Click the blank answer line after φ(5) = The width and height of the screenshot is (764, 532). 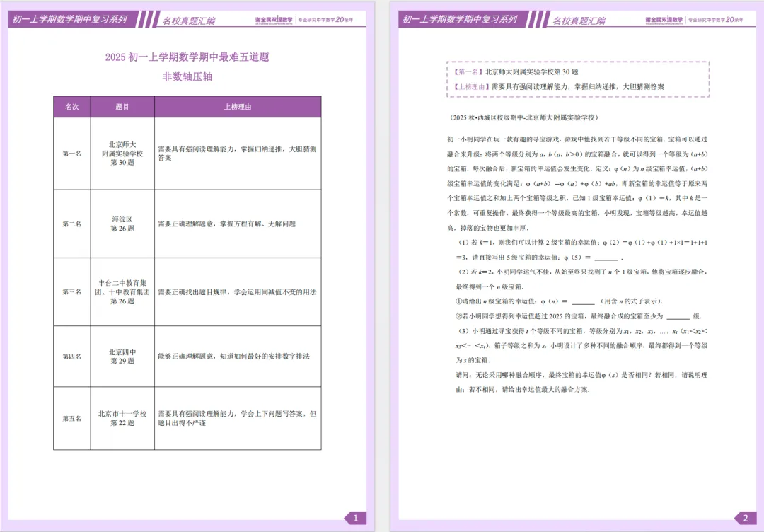click(606, 258)
